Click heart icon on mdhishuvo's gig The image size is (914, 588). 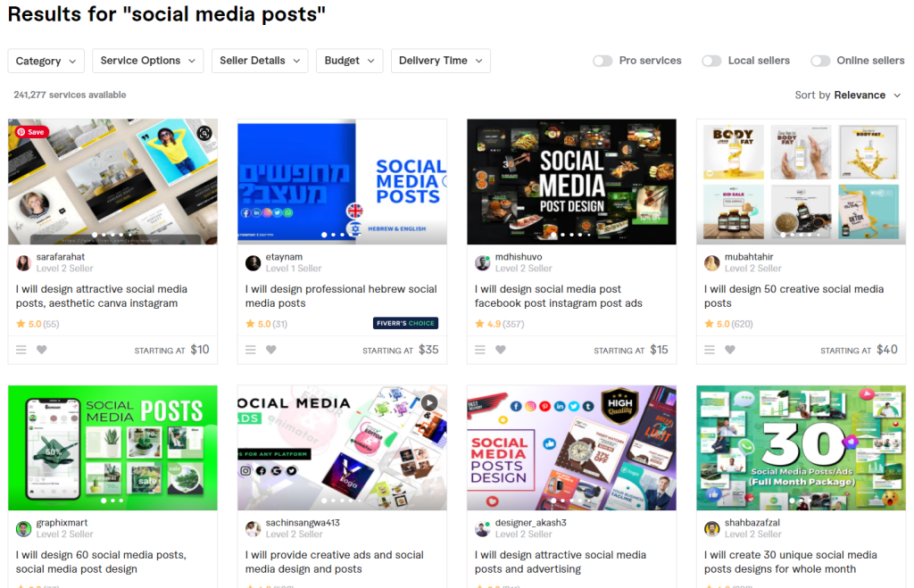tap(500, 350)
